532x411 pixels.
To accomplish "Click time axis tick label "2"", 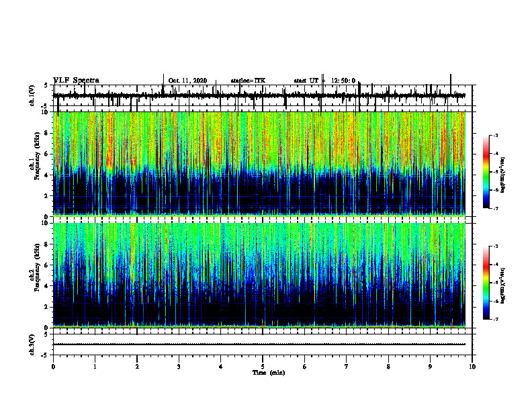I will (x=137, y=367).
